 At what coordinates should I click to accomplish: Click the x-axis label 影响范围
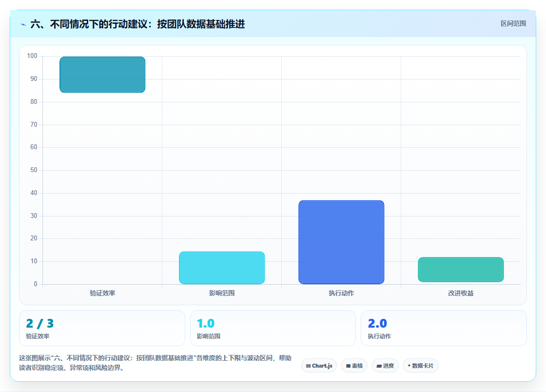click(222, 293)
